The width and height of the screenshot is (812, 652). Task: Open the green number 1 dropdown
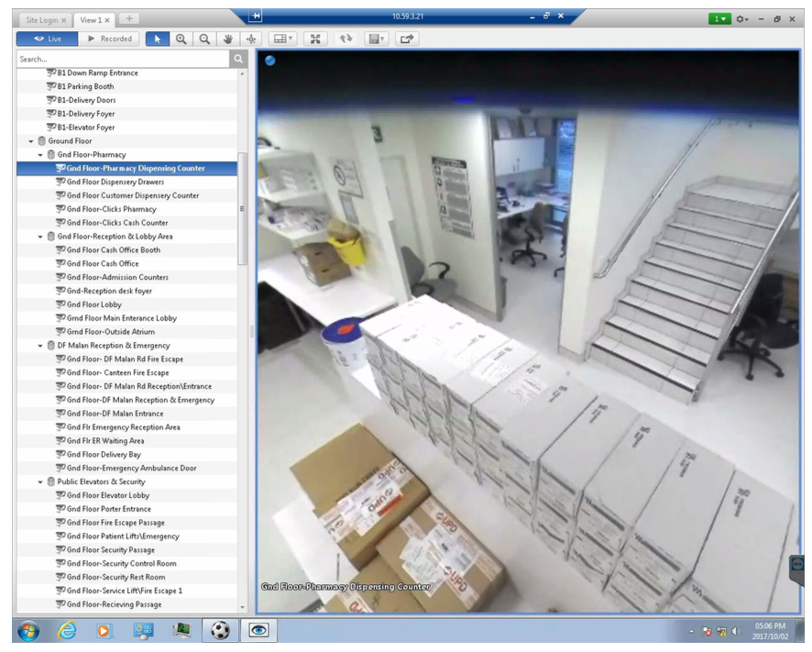719,19
